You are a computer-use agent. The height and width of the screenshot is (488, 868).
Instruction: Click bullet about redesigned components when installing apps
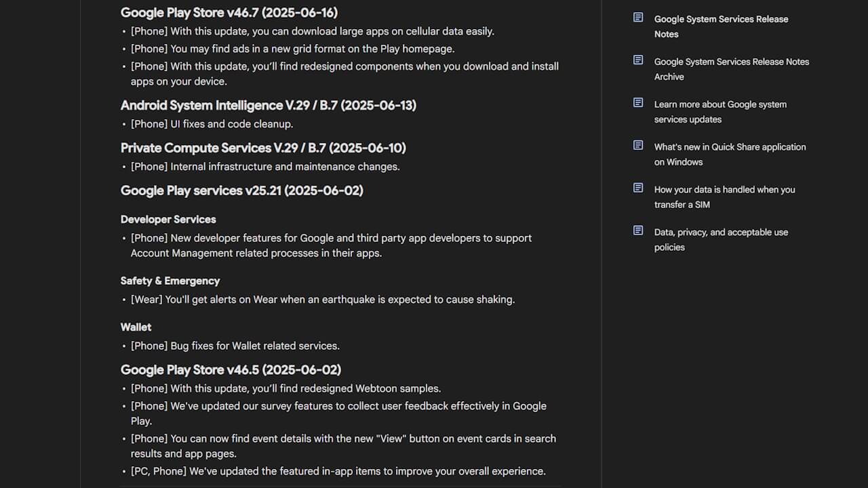tap(344, 74)
